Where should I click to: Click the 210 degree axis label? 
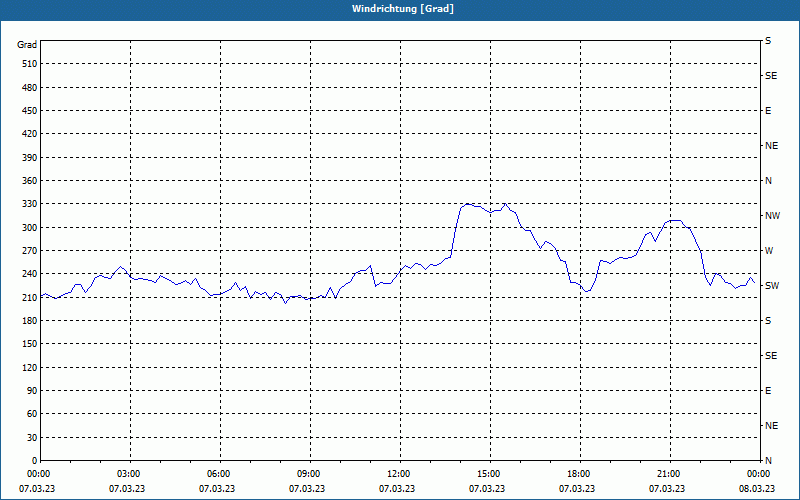point(29,297)
